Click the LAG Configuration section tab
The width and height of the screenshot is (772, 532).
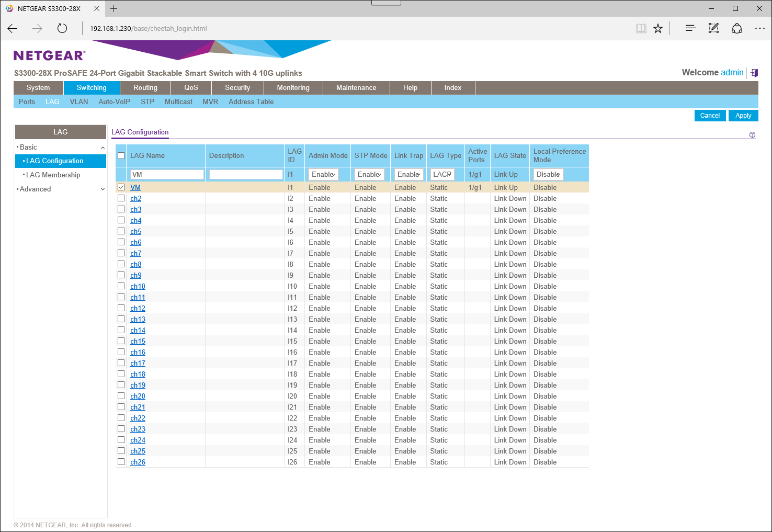(140, 132)
